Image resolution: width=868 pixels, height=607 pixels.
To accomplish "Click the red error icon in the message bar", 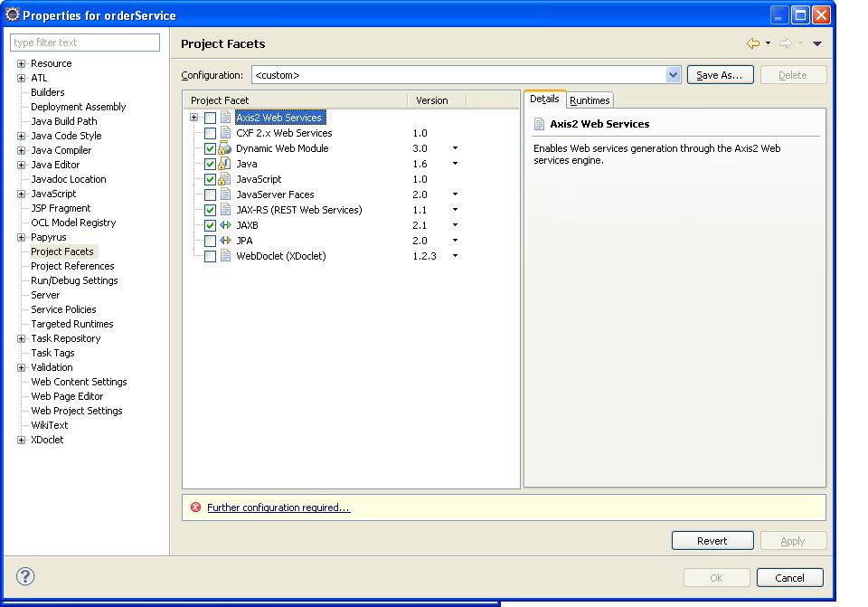I will coord(195,507).
